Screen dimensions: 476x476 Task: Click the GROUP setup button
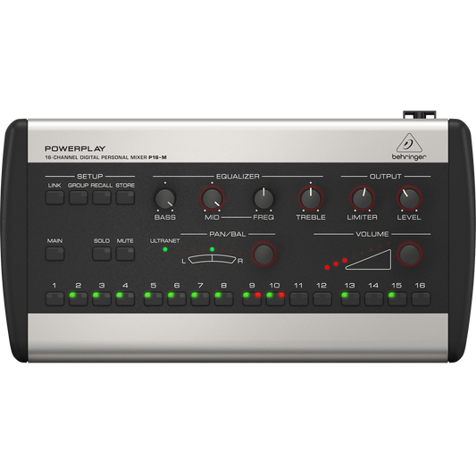point(78,197)
